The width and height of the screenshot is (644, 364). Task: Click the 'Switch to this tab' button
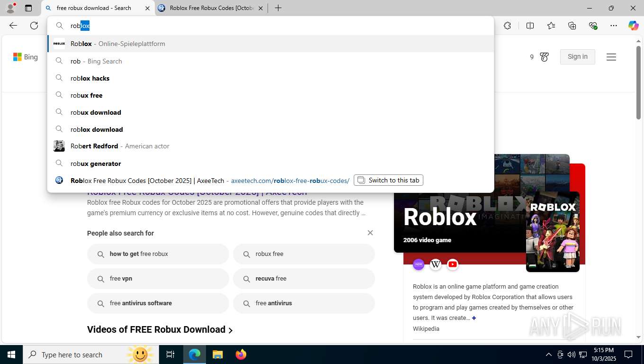point(388,180)
